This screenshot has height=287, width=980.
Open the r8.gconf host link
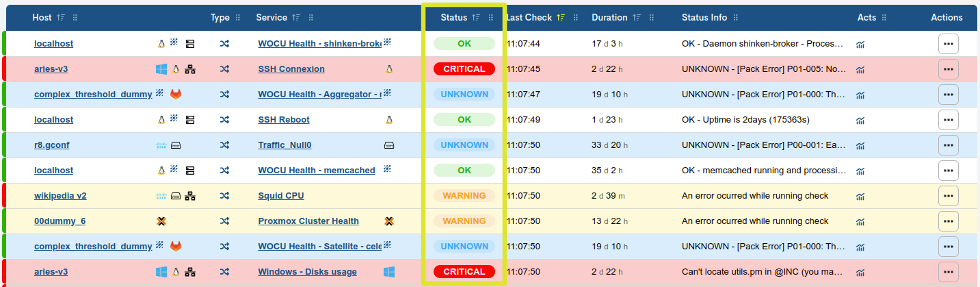(53, 145)
